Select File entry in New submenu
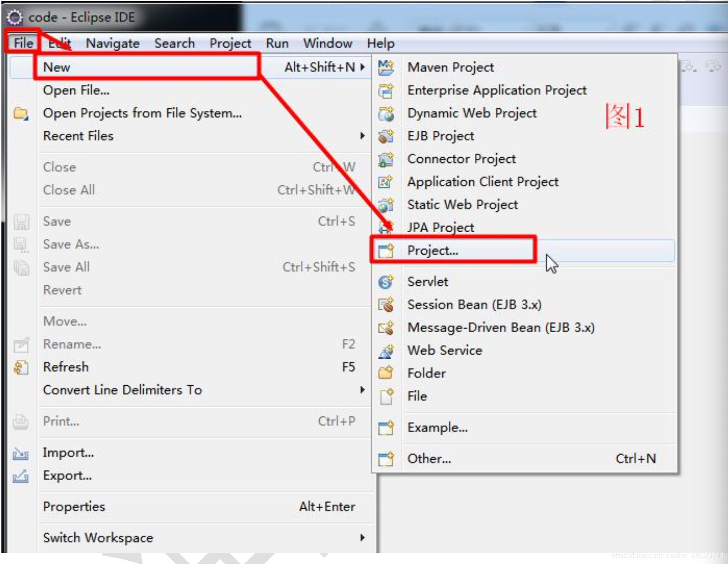Image resolution: width=728 pixels, height=564 pixels. [525, 396]
